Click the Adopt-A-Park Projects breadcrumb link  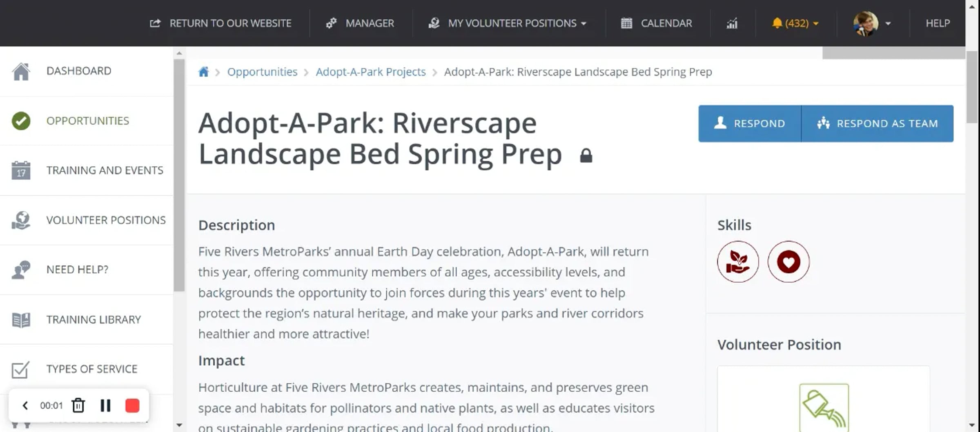point(371,72)
